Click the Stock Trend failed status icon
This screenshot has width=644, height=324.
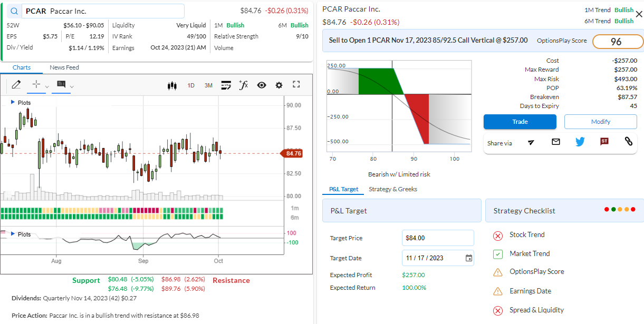click(498, 235)
